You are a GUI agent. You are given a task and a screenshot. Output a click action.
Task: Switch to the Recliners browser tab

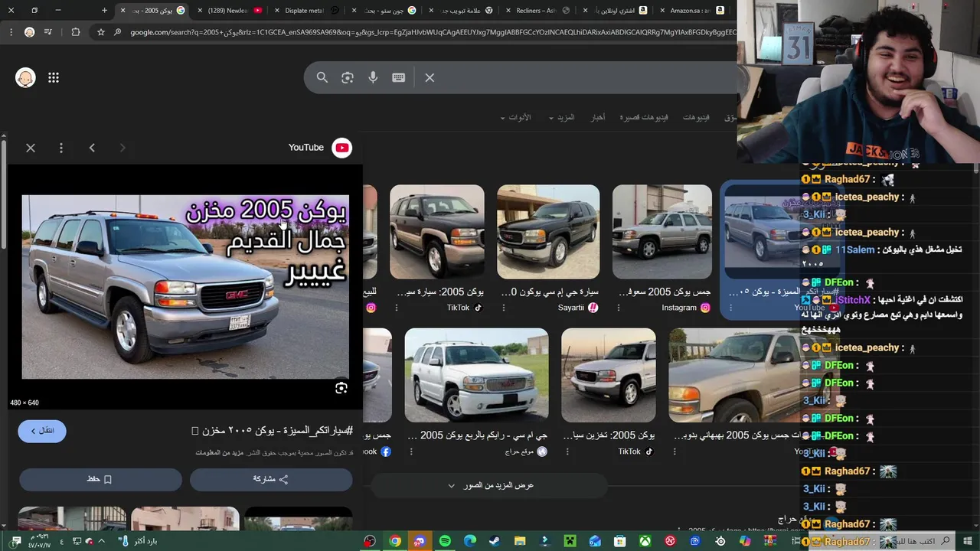point(539,11)
